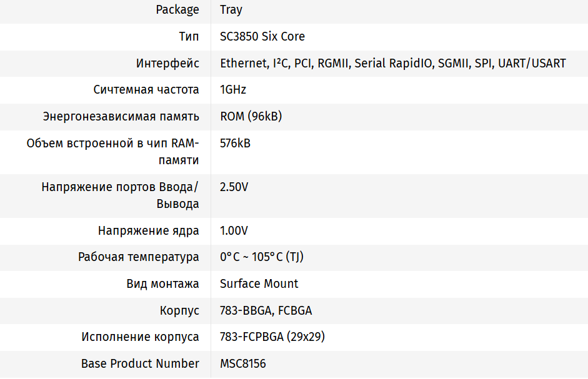Click the Напряжение портов Ввода/Вывода label
The image size is (588, 379).
click(x=120, y=195)
